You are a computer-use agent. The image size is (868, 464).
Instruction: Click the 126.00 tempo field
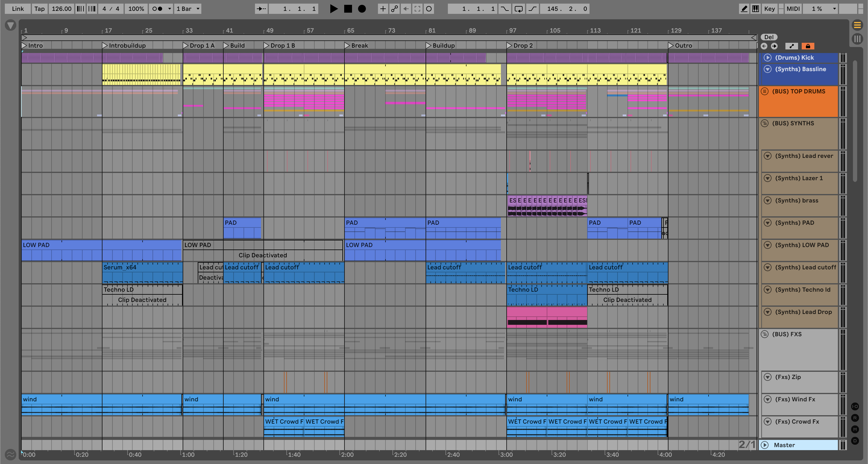pos(61,9)
